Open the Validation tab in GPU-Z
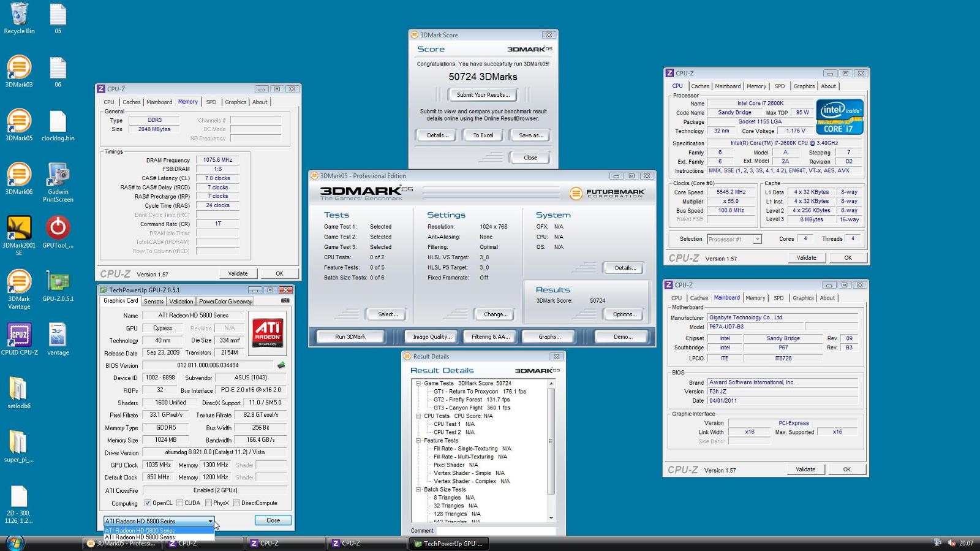Viewport: 980px width, 551px height. coord(181,302)
